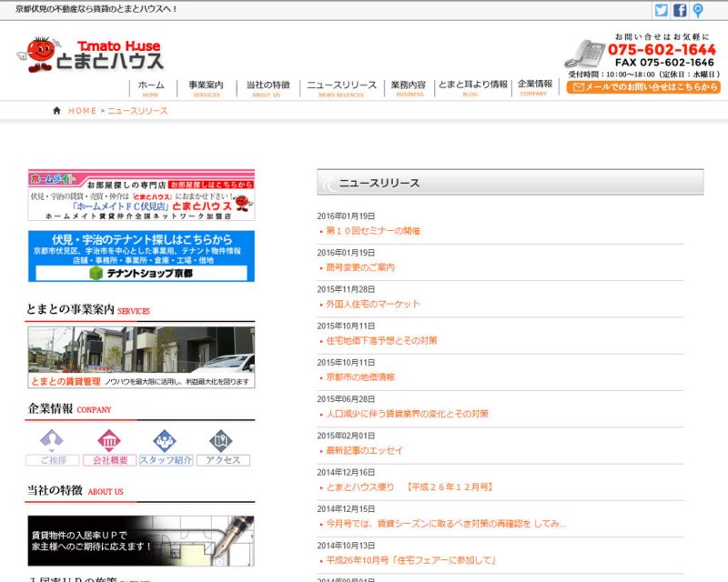Open the Facebook icon link
Viewport: 728px width, 582px height.
[x=680, y=11]
